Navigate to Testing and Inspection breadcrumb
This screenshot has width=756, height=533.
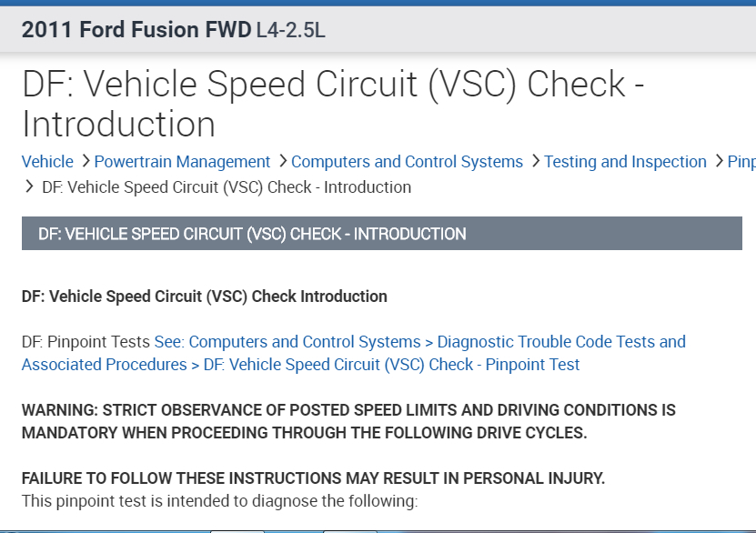coord(625,162)
